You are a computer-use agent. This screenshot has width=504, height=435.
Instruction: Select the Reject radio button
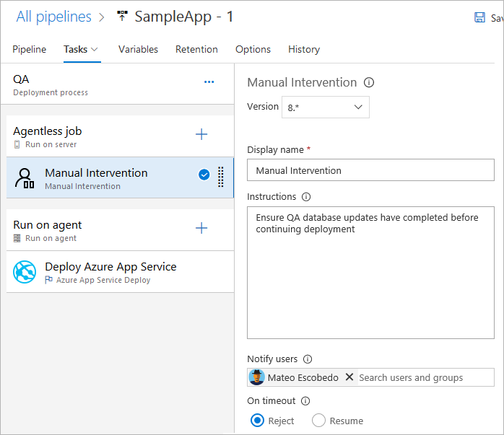tap(257, 421)
